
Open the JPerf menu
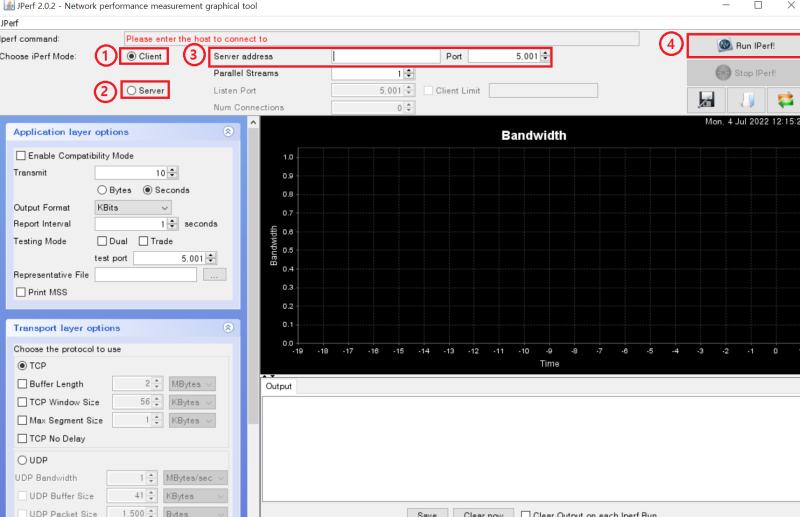point(9,23)
